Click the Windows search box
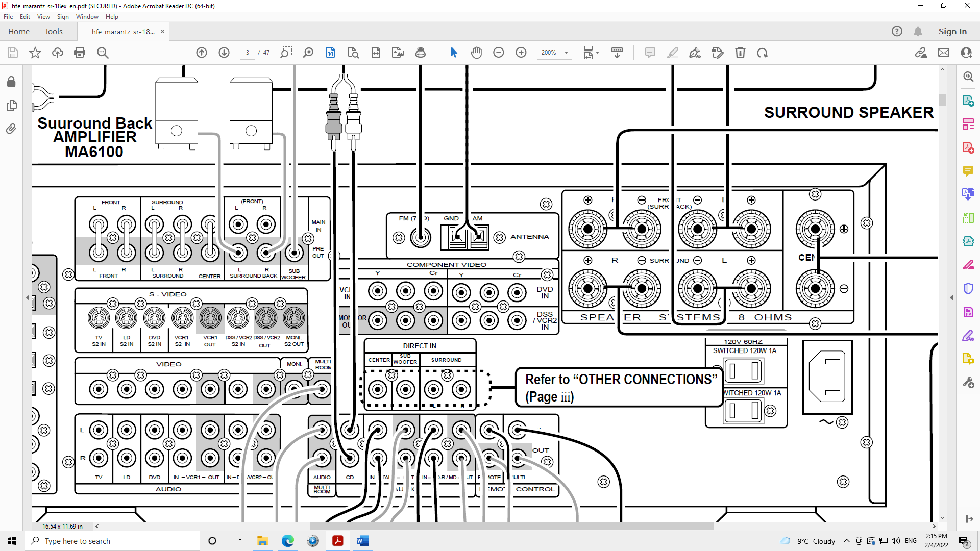 pos(112,541)
